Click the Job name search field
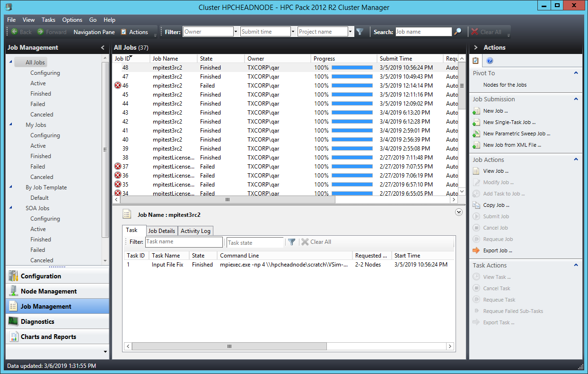588x374 pixels. click(x=423, y=32)
